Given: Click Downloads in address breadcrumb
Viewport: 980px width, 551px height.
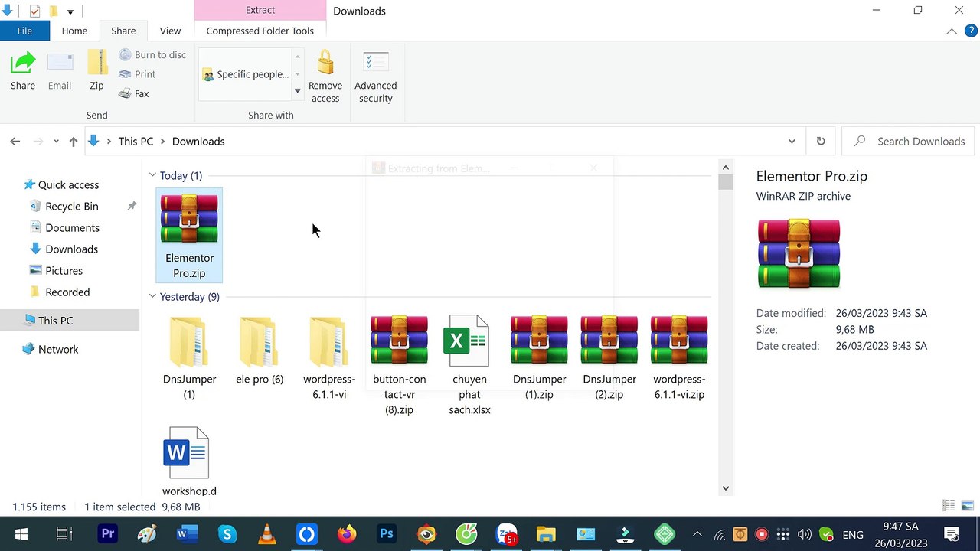Looking at the screenshot, I should pyautogui.click(x=198, y=142).
